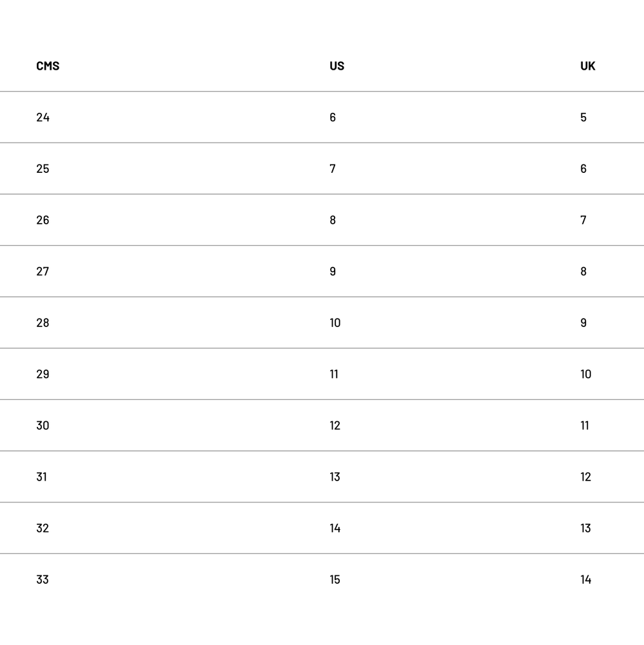Click UK size 7 cell
Viewport: 644px width, 645px height.
[x=583, y=220]
